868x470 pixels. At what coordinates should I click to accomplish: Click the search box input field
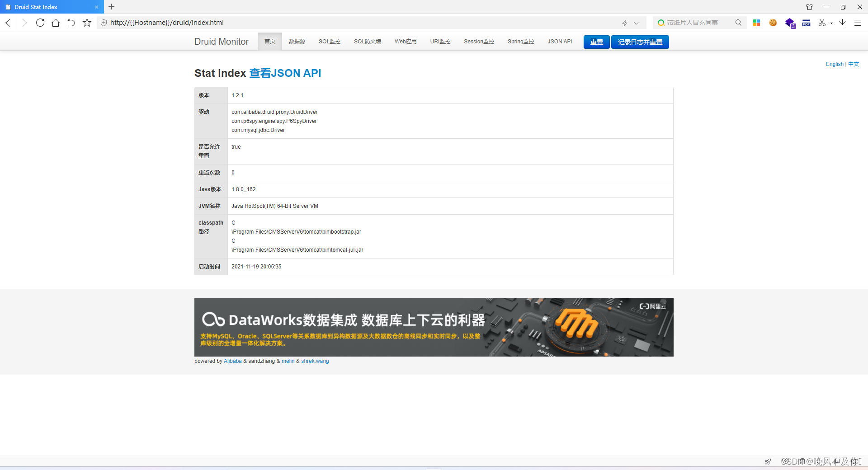pos(698,23)
